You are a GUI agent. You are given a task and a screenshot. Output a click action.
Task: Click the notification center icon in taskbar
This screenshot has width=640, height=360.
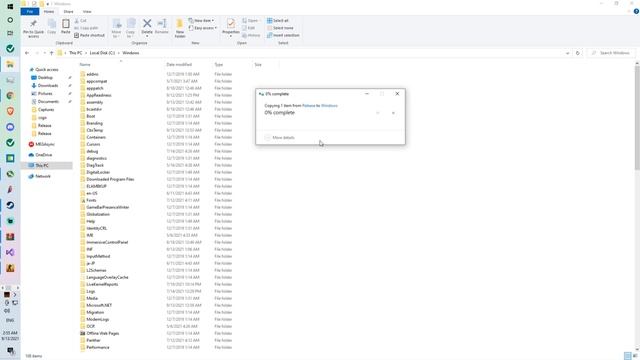(10, 351)
